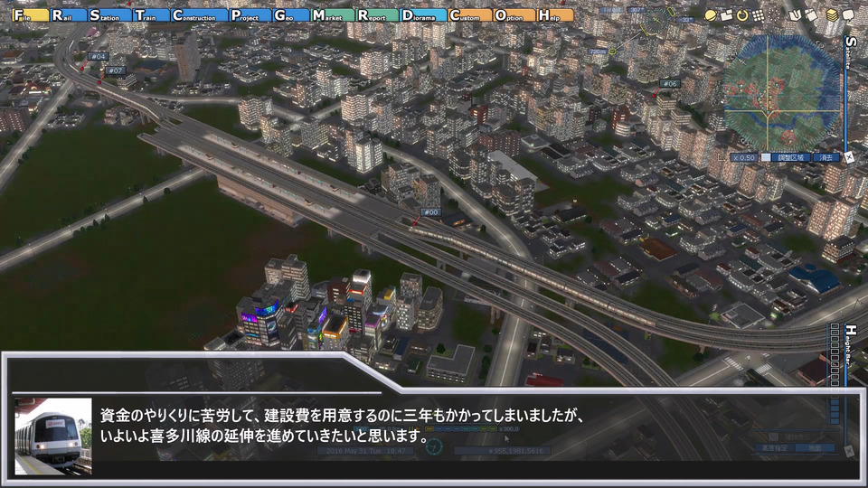
Task: Click the white grid icon
Action: point(759,16)
